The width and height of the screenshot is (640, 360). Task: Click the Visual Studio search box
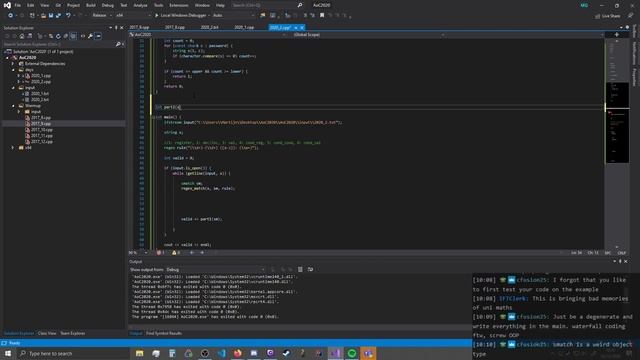pyautogui.click(x=267, y=5)
